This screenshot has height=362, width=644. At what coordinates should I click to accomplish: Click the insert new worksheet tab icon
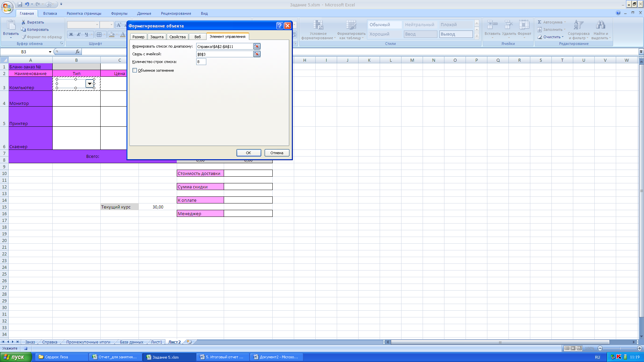(x=190, y=342)
